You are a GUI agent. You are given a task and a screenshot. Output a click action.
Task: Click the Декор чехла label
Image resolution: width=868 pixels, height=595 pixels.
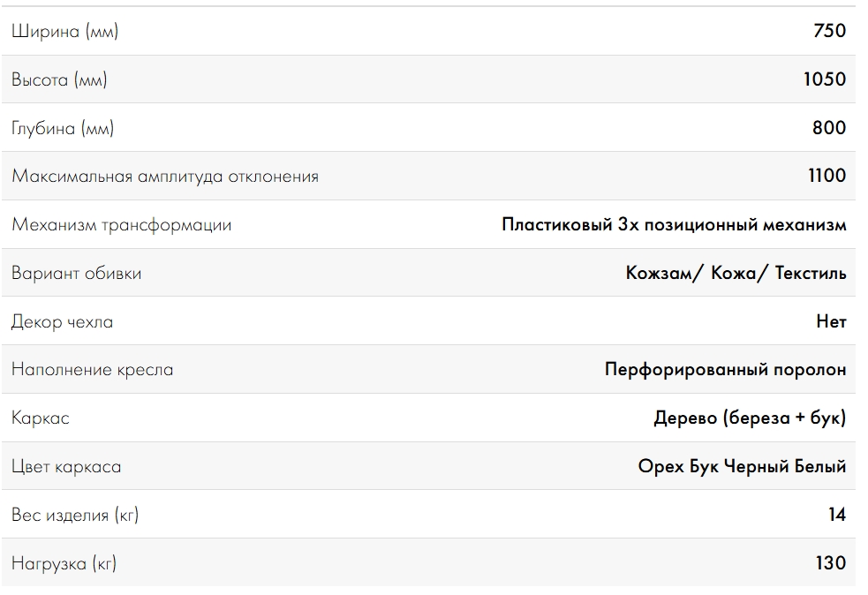(62, 321)
